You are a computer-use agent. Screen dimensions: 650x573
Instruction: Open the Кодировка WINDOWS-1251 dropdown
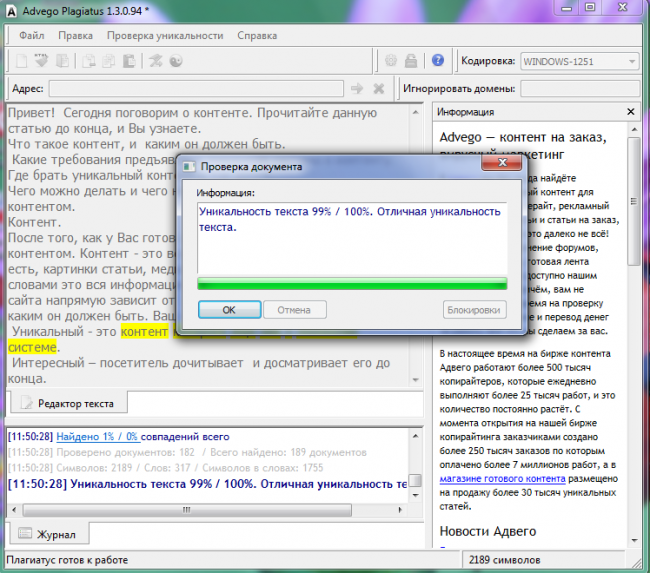[x=580, y=62]
